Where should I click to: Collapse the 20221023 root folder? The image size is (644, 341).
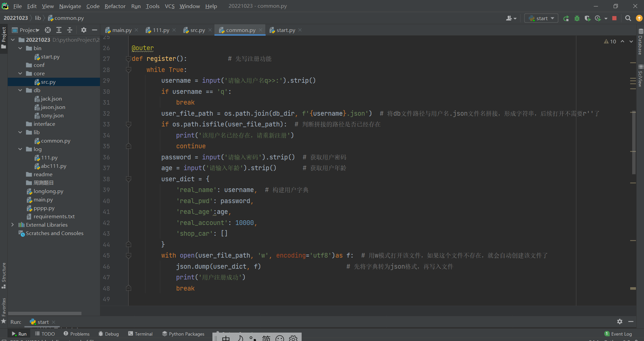click(13, 40)
